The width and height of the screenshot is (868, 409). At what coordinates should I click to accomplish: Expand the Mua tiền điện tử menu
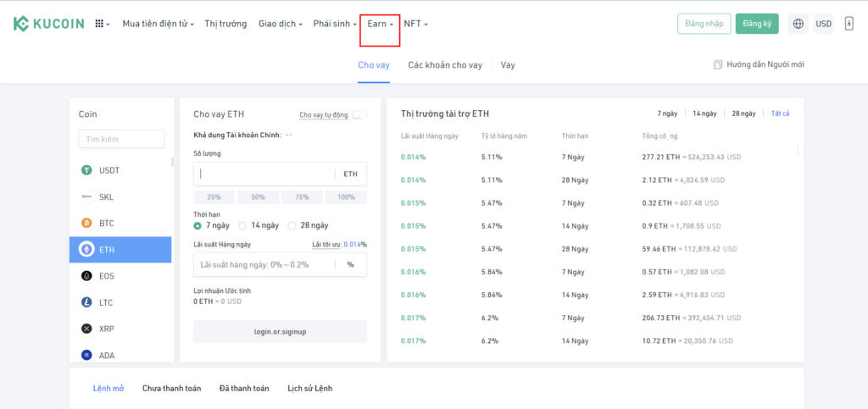[x=158, y=24]
